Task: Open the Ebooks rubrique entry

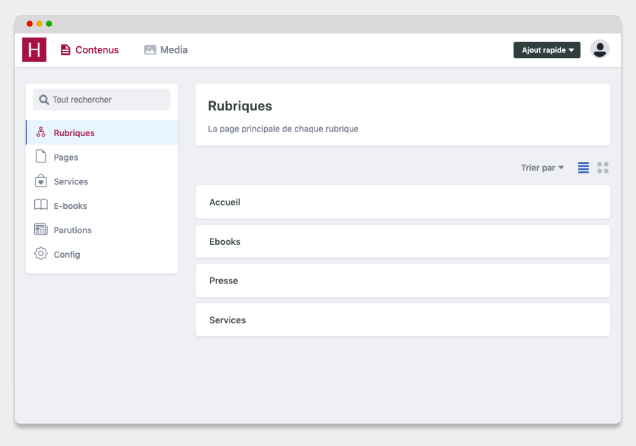Action: (x=403, y=241)
